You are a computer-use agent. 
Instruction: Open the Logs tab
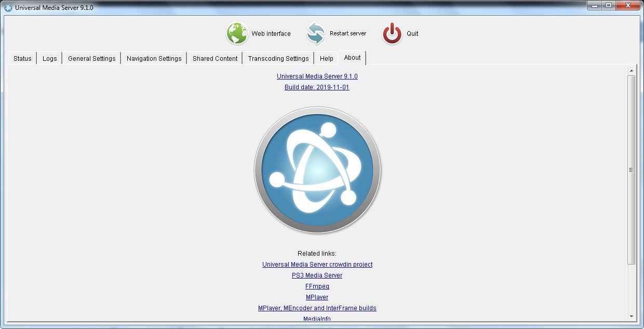click(x=49, y=58)
